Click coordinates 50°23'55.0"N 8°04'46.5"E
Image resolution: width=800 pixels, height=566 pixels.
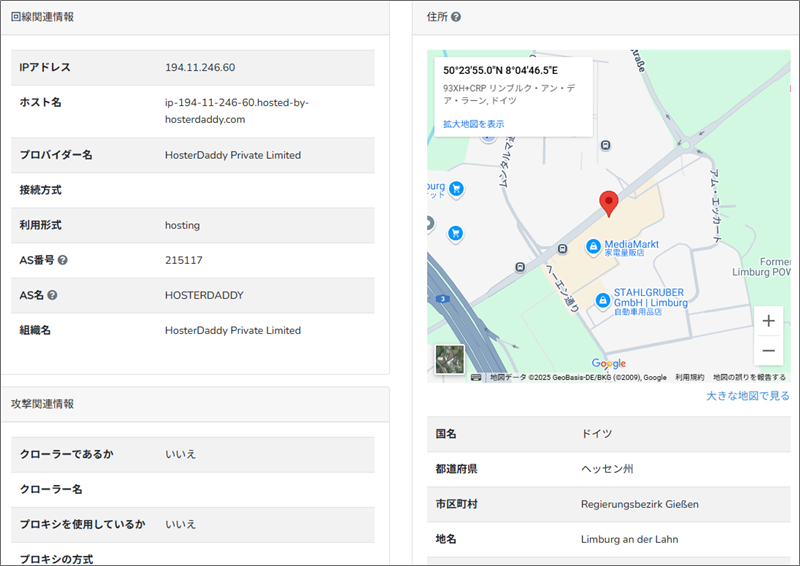coord(501,70)
